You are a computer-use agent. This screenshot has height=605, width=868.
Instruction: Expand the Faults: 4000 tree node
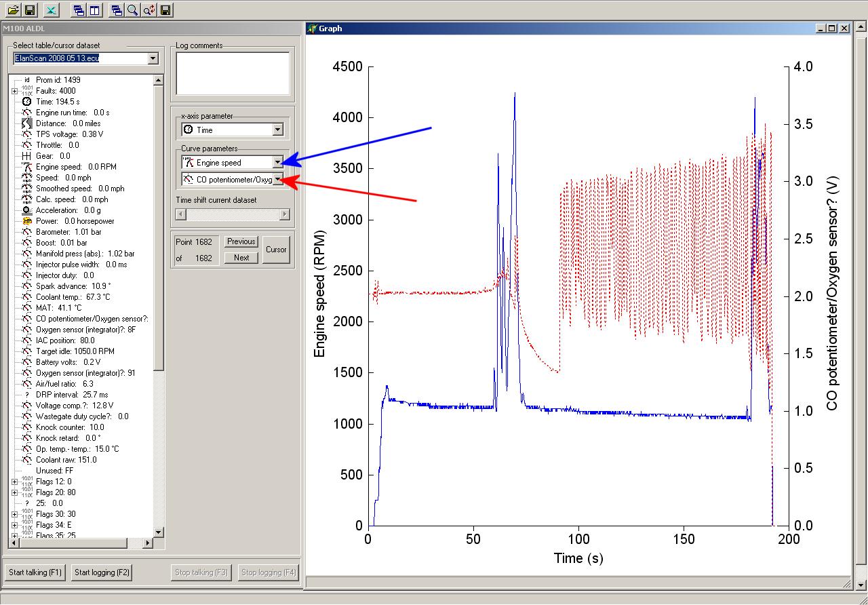tap(14, 91)
